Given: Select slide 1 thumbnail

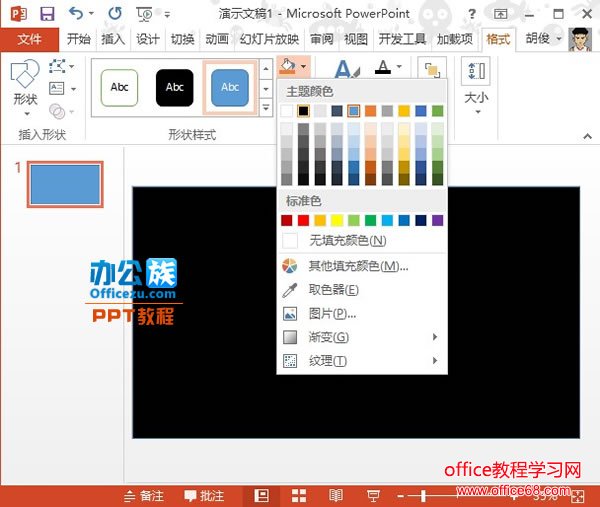Looking at the screenshot, I should tap(65, 184).
